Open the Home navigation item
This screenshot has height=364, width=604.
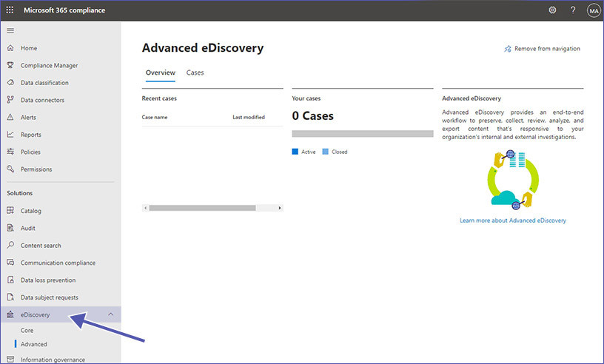[x=29, y=48]
